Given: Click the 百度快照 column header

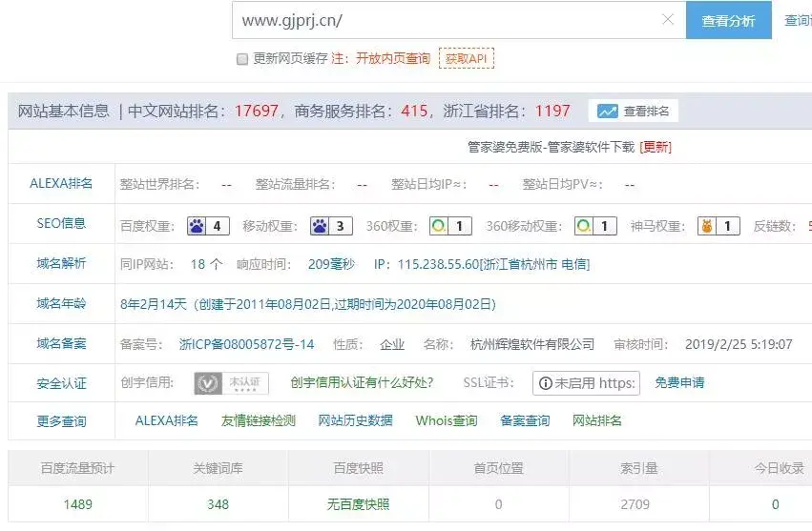Looking at the screenshot, I should click(359, 468).
